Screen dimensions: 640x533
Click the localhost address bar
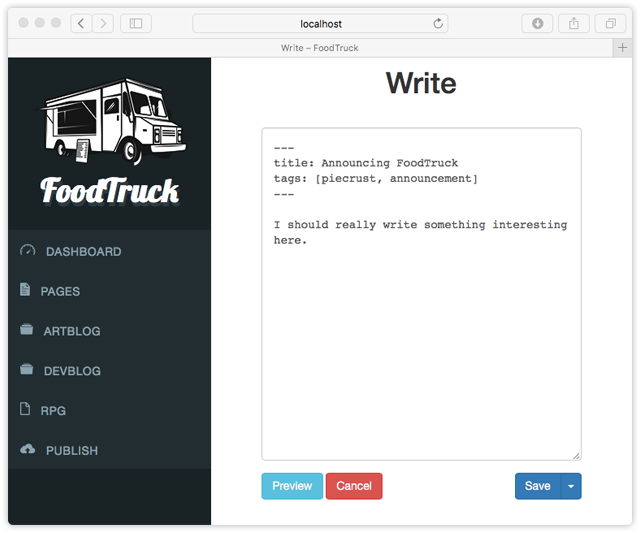(x=320, y=23)
